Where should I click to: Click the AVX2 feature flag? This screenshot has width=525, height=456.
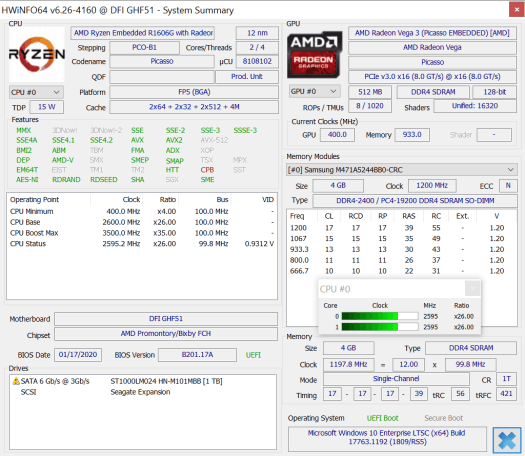pos(174,141)
